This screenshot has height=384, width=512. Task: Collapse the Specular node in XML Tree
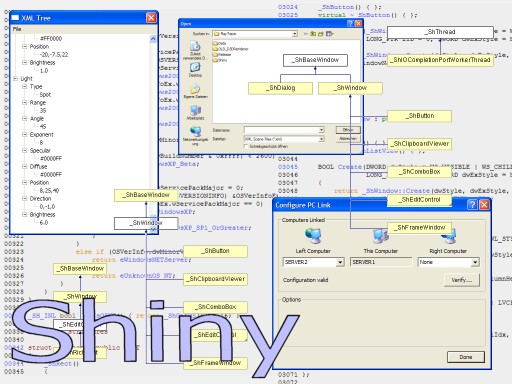25,151
